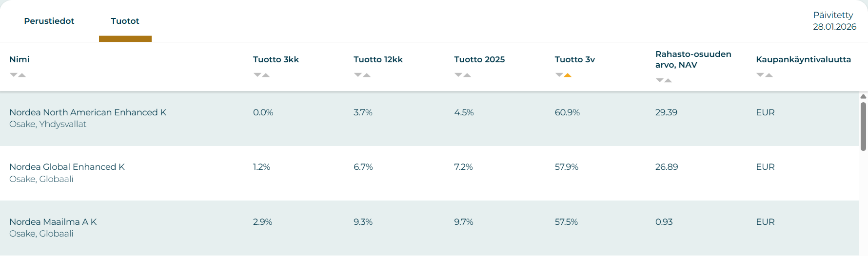
Task: Open Nordea Maailma A K fund
Action: pyautogui.click(x=53, y=222)
